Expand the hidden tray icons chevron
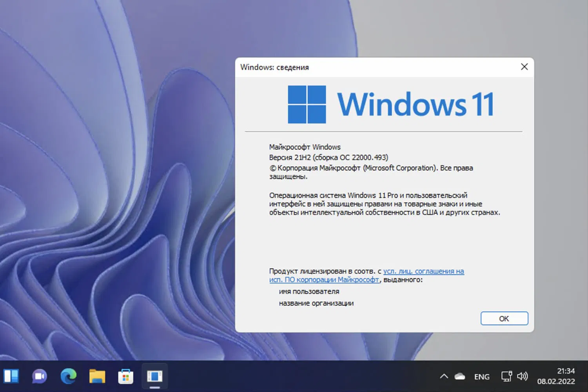Screen dimensions: 588x392 coord(444,376)
